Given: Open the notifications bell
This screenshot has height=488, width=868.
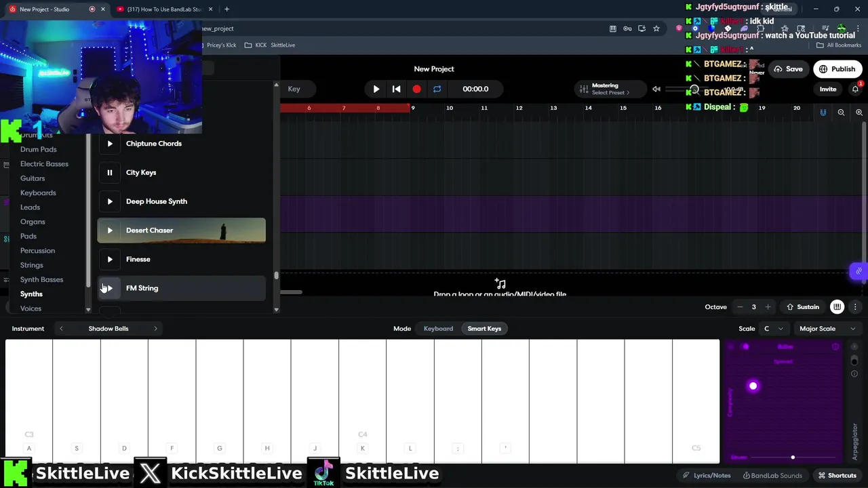Looking at the screenshot, I should click(855, 89).
